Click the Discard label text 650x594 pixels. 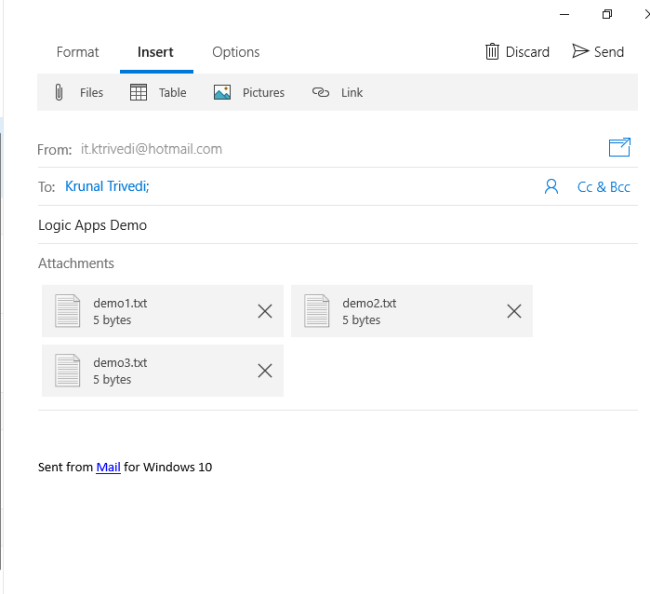tap(528, 52)
